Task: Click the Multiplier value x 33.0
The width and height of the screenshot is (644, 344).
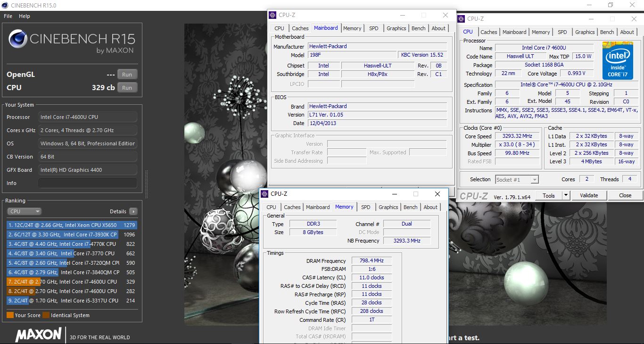Action: point(518,145)
